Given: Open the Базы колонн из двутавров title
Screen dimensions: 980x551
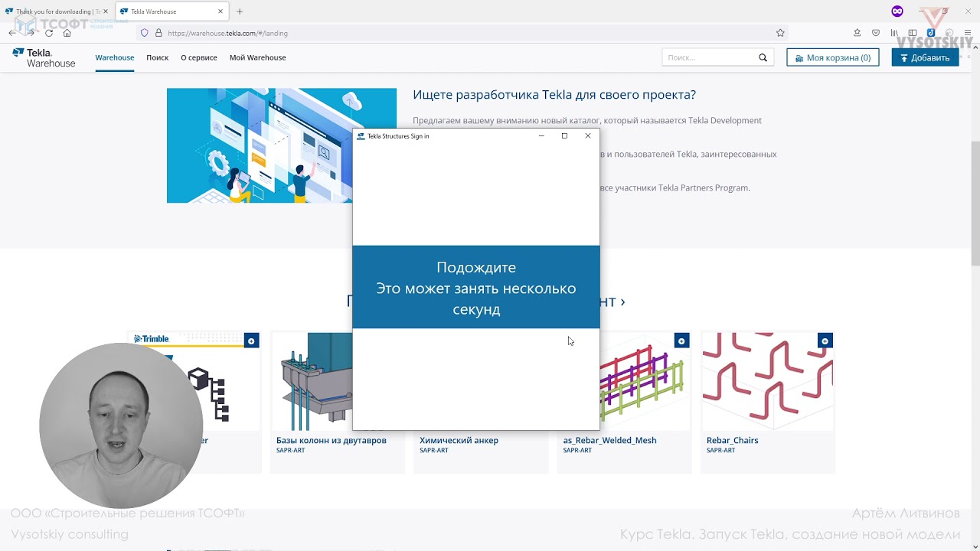Looking at the screenshot, I should [x=332, y=440].
